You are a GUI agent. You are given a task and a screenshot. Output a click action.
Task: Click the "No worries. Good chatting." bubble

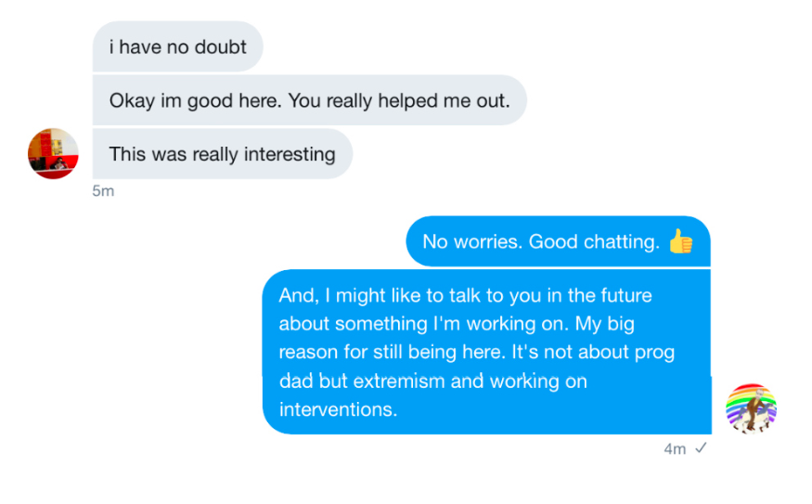pyautogui.click(x=558, y=242)
